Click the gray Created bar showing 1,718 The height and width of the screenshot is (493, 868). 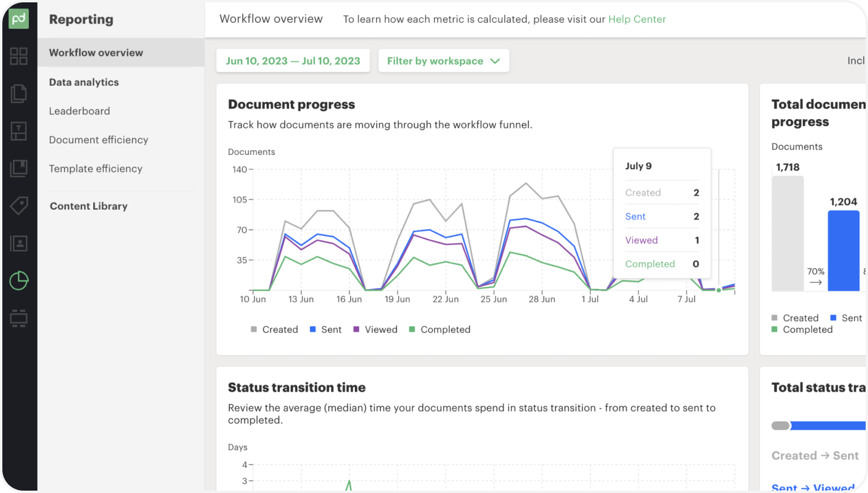[x=788, y=234]
